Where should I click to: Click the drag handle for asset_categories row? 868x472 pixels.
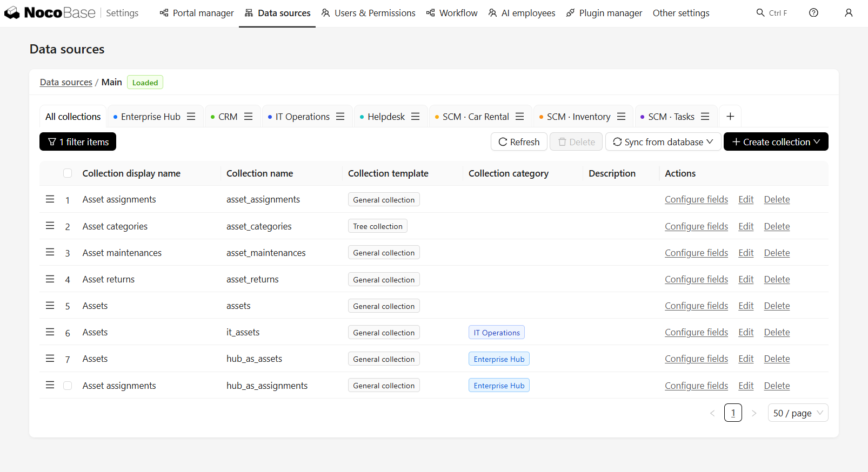[50, 226]
